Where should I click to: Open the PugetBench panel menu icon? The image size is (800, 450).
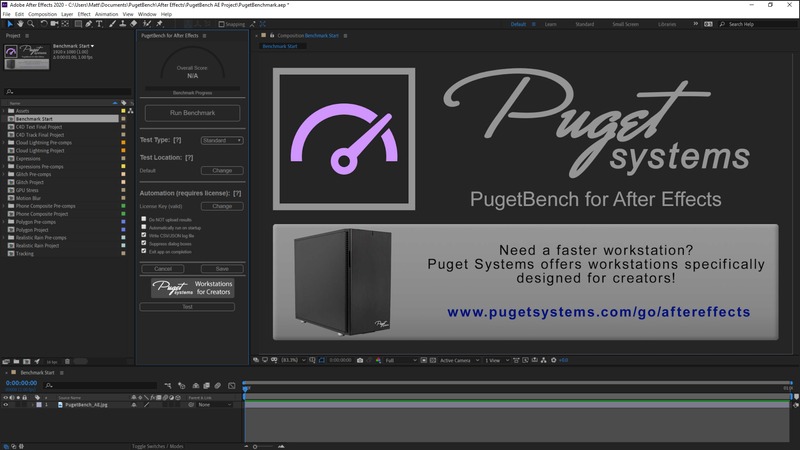tap(202, 36)
